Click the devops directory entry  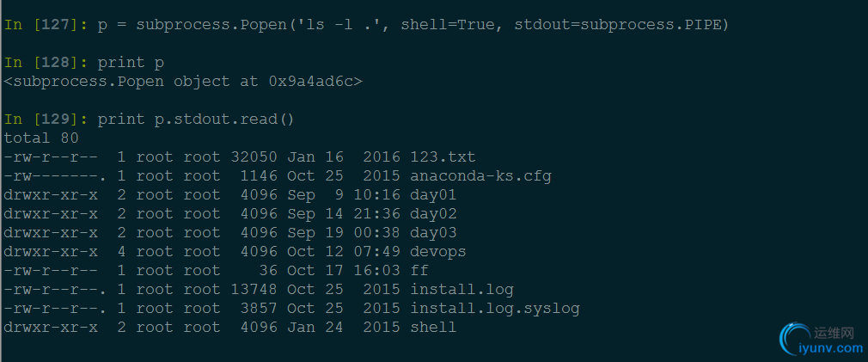(438, 252)
